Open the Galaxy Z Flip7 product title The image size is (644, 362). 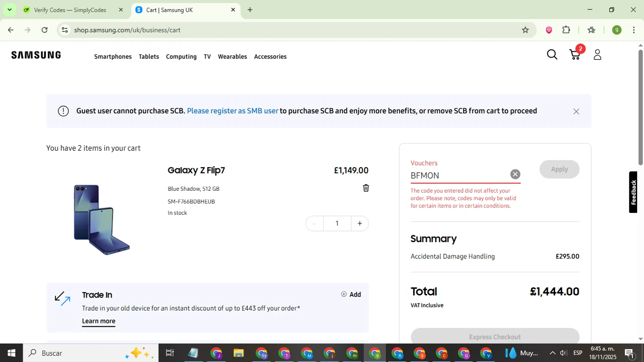[196, 170]
